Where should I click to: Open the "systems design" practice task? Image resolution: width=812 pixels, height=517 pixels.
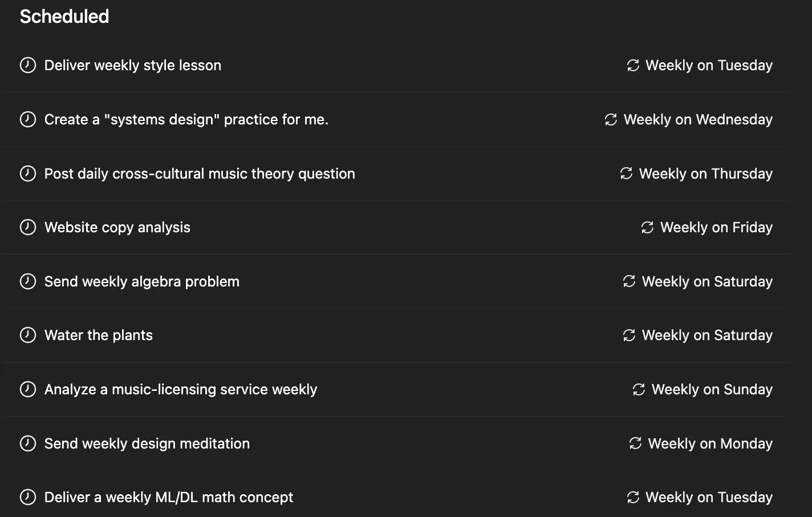click(186, 120)
